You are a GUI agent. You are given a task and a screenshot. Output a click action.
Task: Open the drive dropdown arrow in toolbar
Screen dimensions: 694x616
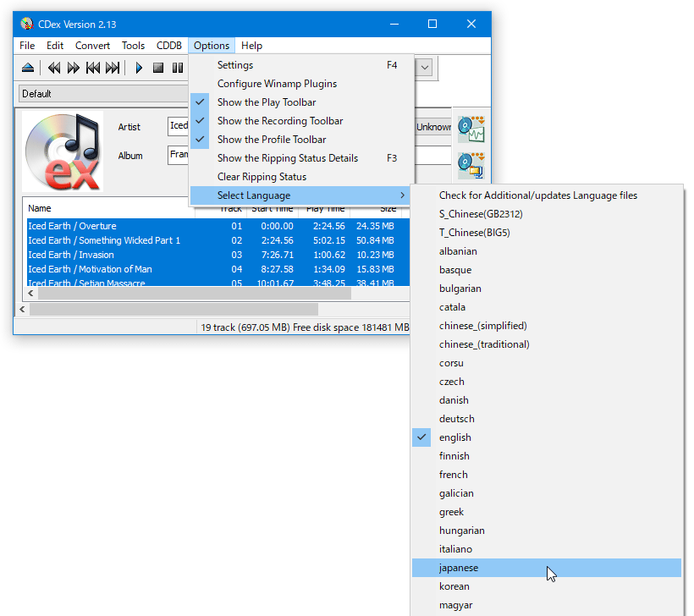point(425,68)
